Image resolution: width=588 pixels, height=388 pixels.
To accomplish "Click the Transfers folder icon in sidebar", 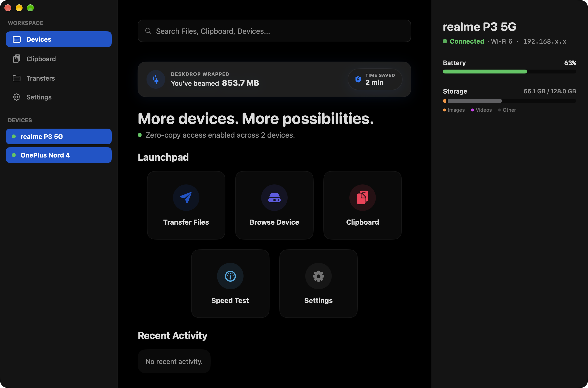I will [17, 78].
